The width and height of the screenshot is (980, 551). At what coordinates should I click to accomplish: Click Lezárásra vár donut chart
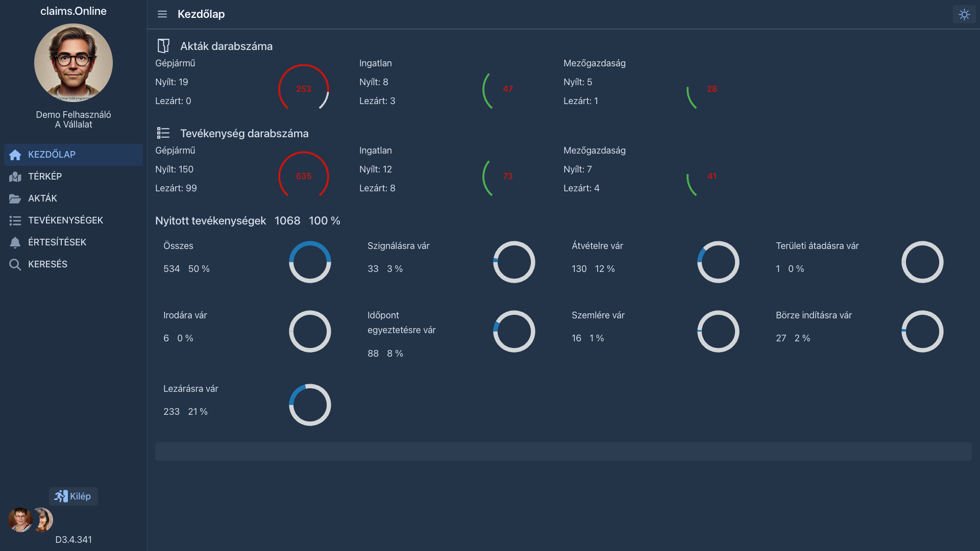pyautogui.click(x=310, y=405)
